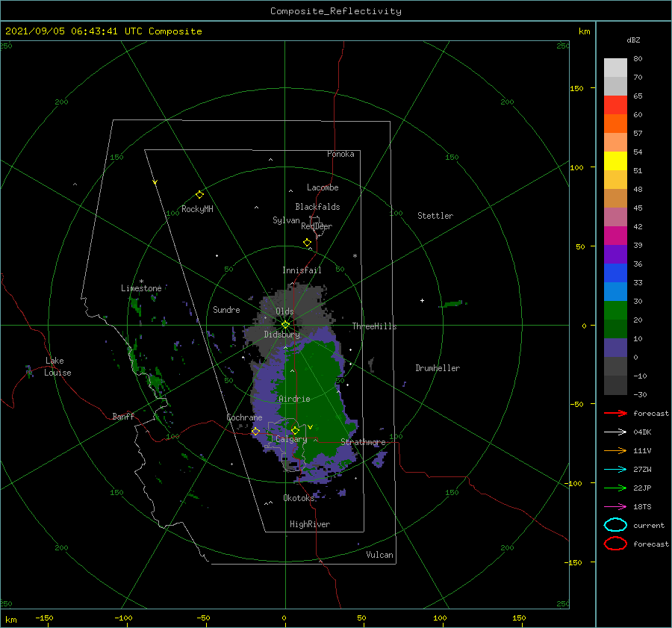Viewport: 672px width, 628px height.
Task: Click the Banff city label
Action: (123, 416)
